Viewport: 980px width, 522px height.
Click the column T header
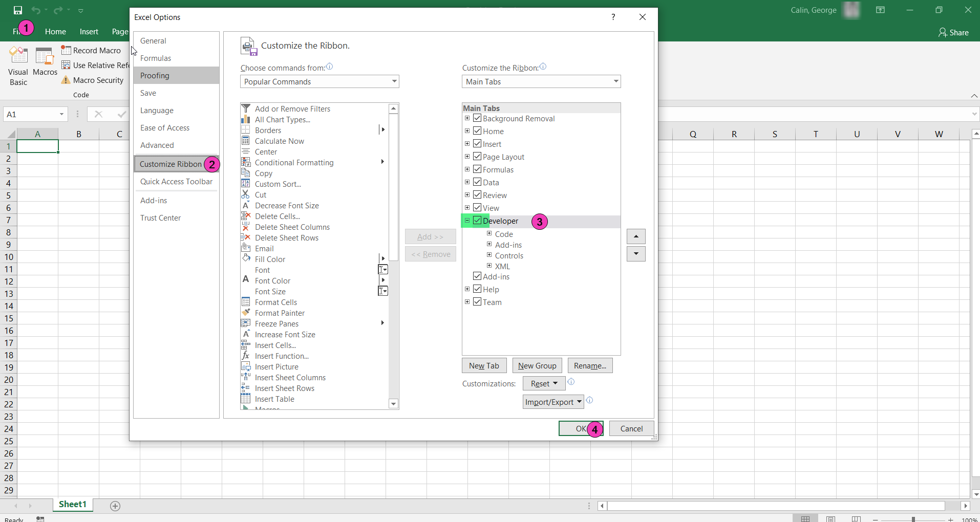(x=816, y=134)
